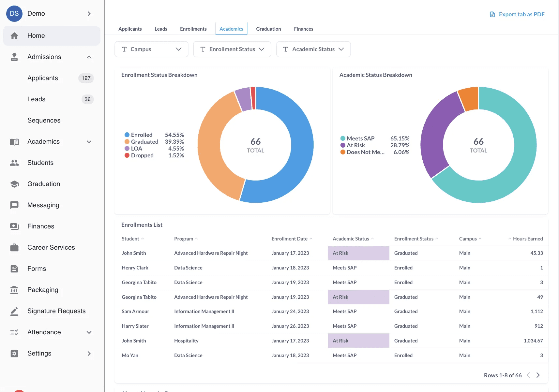Click the Signature Requests pen icon
This screenshot has width=559, height=392.
click(x=14, y=311)
